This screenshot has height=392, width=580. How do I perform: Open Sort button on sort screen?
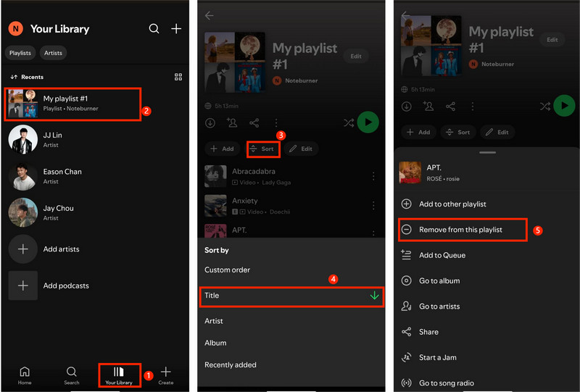pos(263,149)
